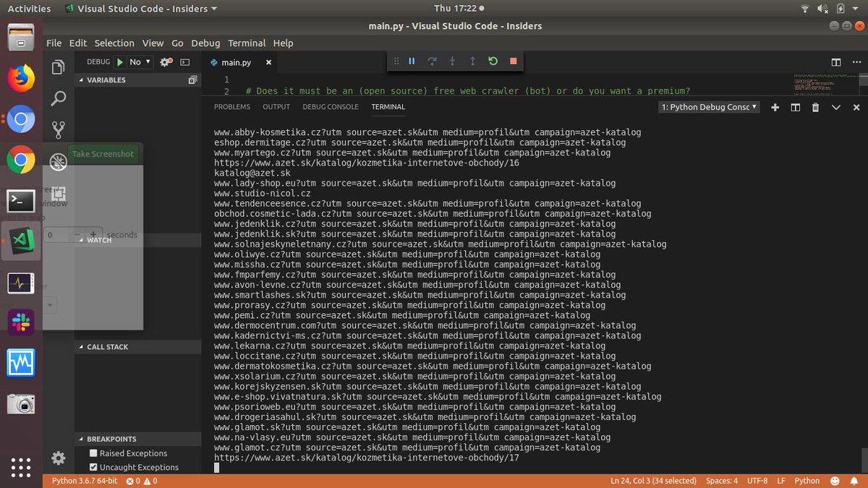This screenshot has width=868, height=488.
Task: Open the Debug view bug icon
Action: click(x=59, y=162)
